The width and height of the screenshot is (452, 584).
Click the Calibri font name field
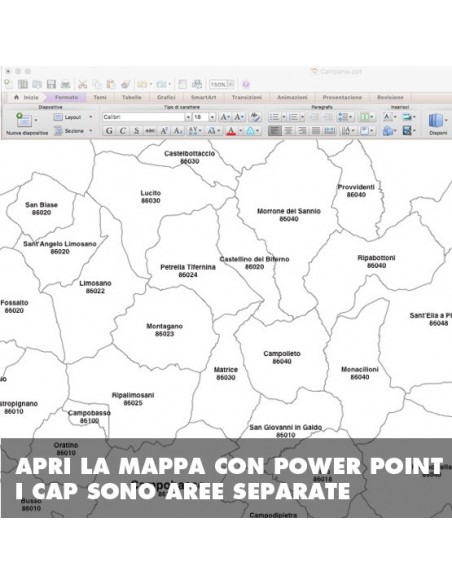tap(144, 117)
